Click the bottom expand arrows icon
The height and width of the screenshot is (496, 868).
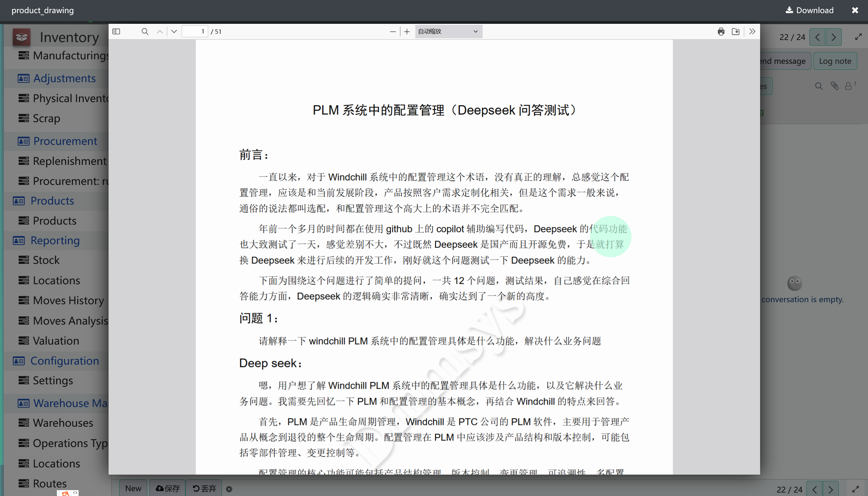coord(856,489)
